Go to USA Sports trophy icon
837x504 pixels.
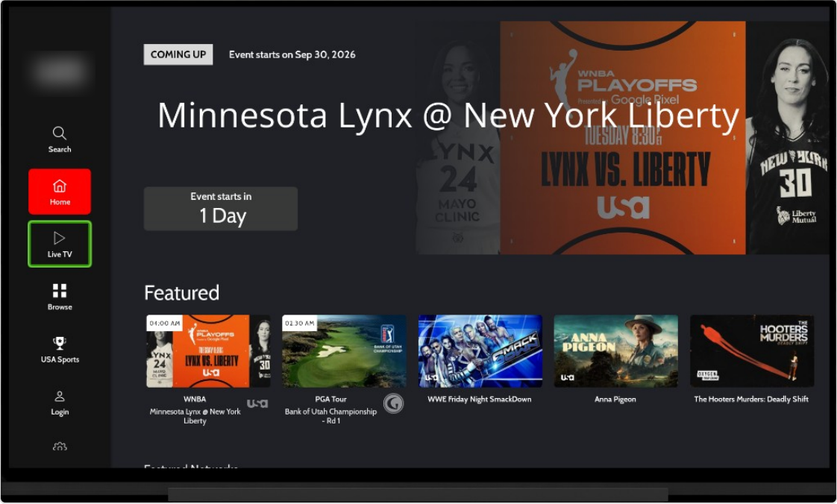(59, 343)
